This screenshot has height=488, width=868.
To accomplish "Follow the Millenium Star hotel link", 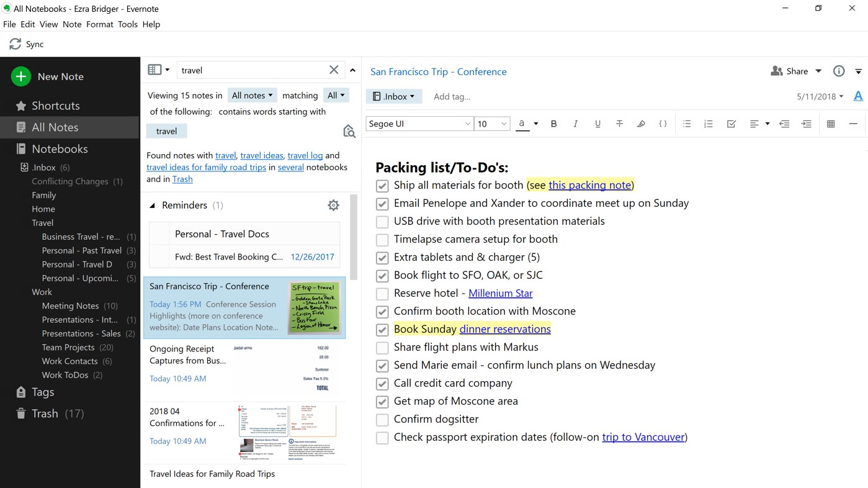I will click(500, 292).
